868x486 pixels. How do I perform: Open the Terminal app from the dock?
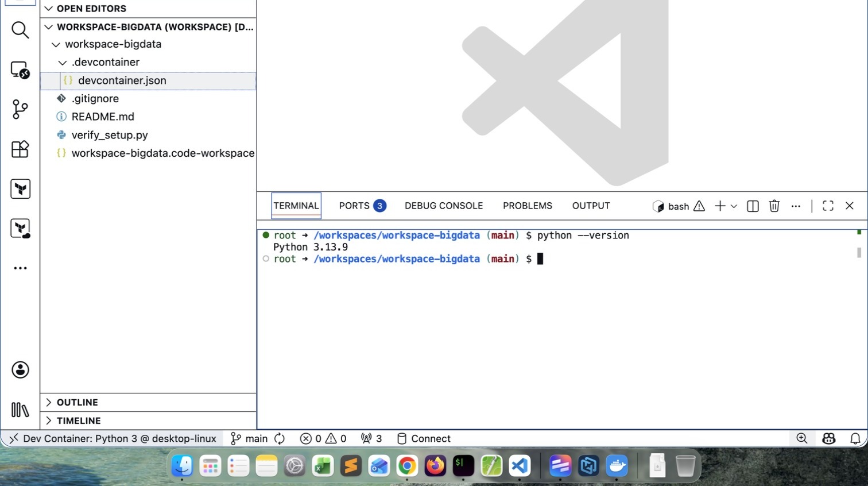tap(463, 465)
